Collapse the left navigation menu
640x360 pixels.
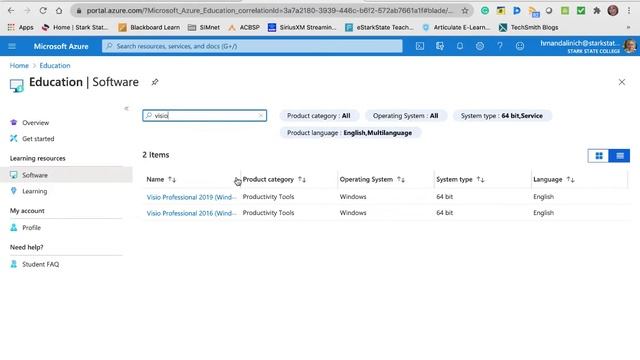126,108
